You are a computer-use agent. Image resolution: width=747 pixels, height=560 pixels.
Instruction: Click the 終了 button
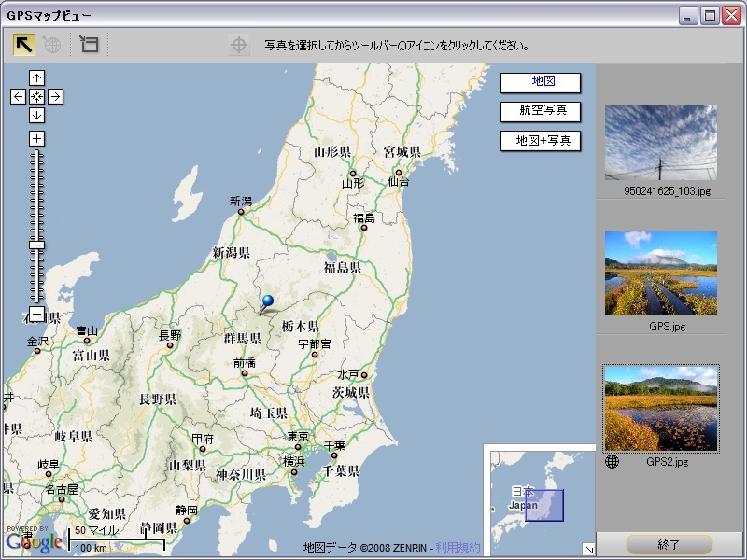tap(669, 544)
